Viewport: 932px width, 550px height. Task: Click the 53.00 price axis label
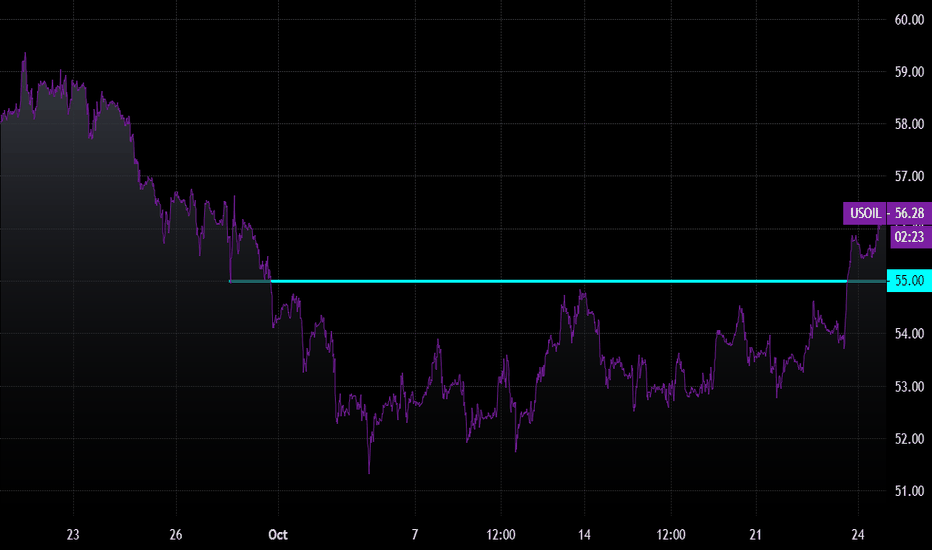coord(909,386)
